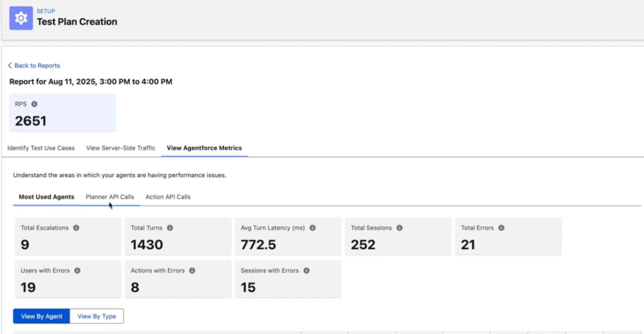Click the report date range heading

(91, 82)
